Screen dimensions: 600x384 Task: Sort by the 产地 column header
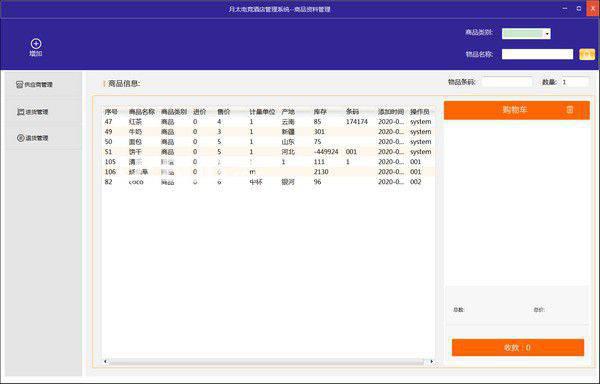pyautogui.click(x=288, y=112)
